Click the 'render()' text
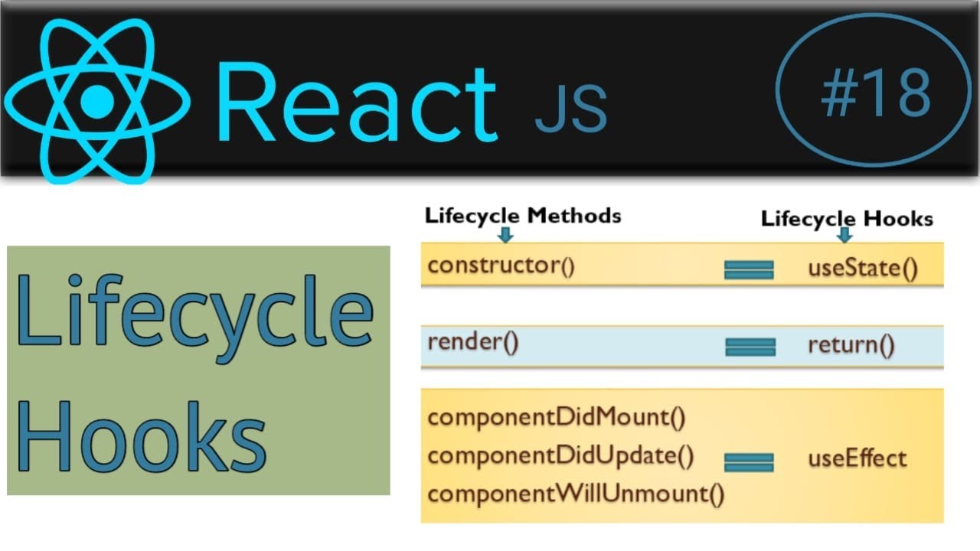This screenshot has height=551, width=980. click(473, 343)
